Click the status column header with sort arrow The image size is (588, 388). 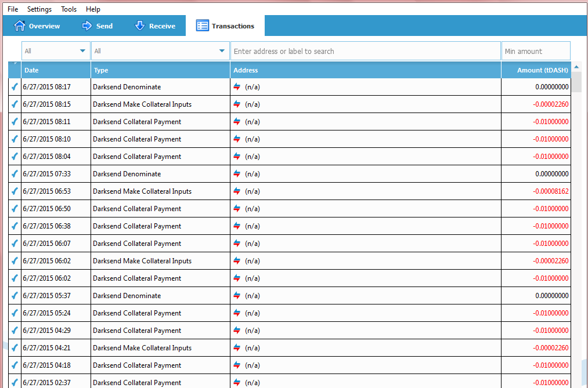[15, 70]
